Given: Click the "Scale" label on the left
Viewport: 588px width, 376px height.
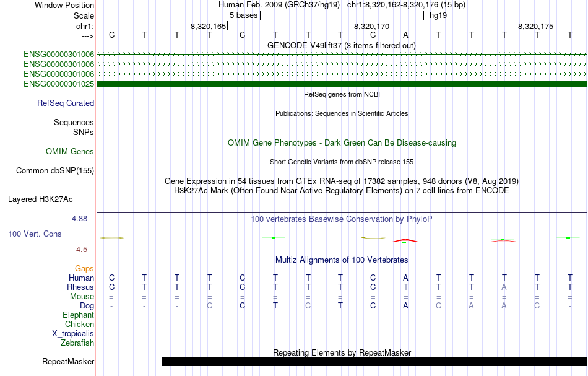Looking at the screenshot, I should click(x=84, y=15).
